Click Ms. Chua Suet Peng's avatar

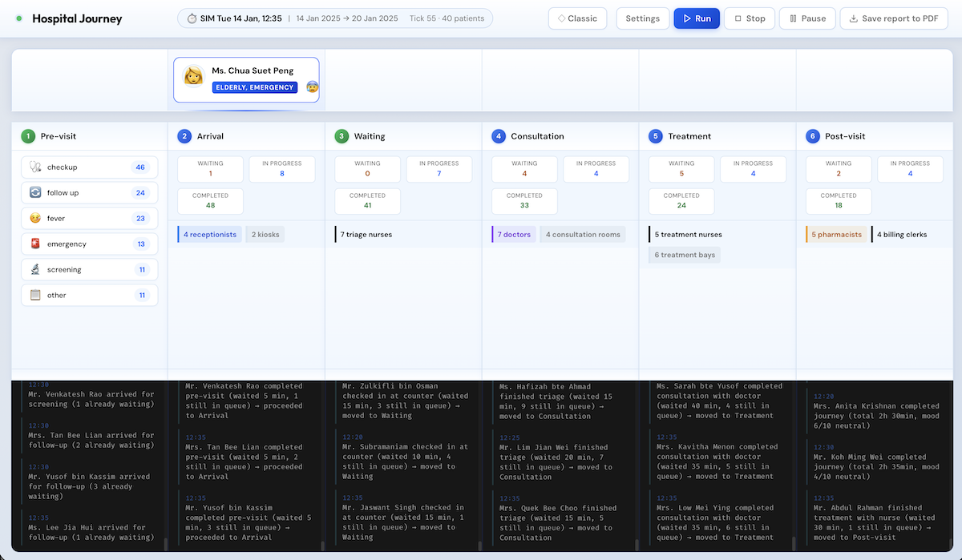point(193,76)
